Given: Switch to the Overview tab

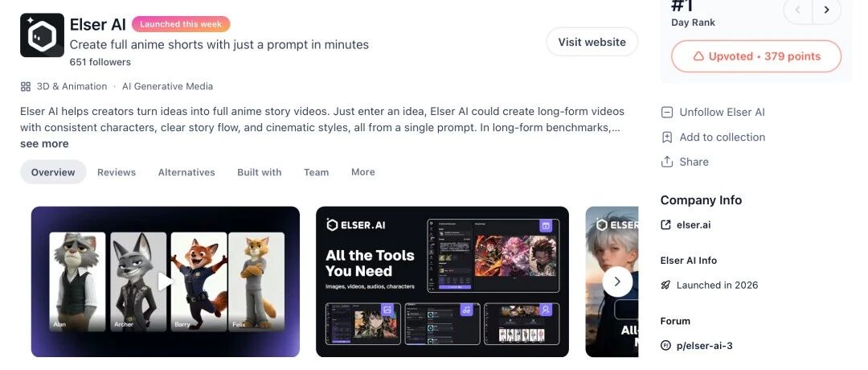Looking at the screenshot, I should (x=53, y=172).
